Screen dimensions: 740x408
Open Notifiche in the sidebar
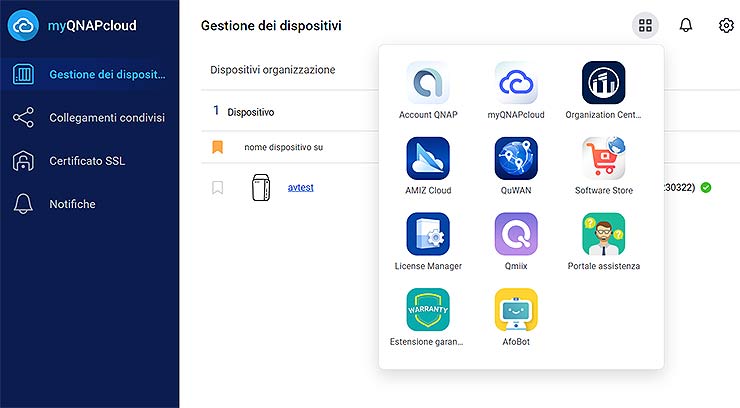90,204
